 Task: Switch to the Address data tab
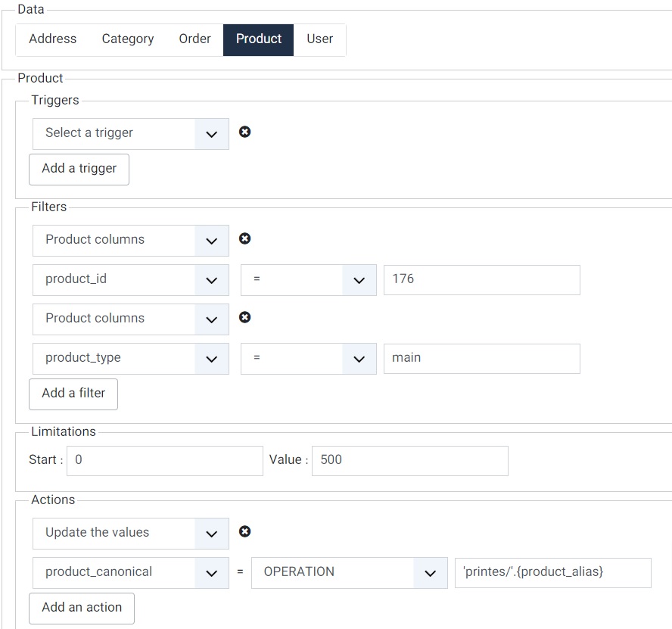(x=53, y=39)
